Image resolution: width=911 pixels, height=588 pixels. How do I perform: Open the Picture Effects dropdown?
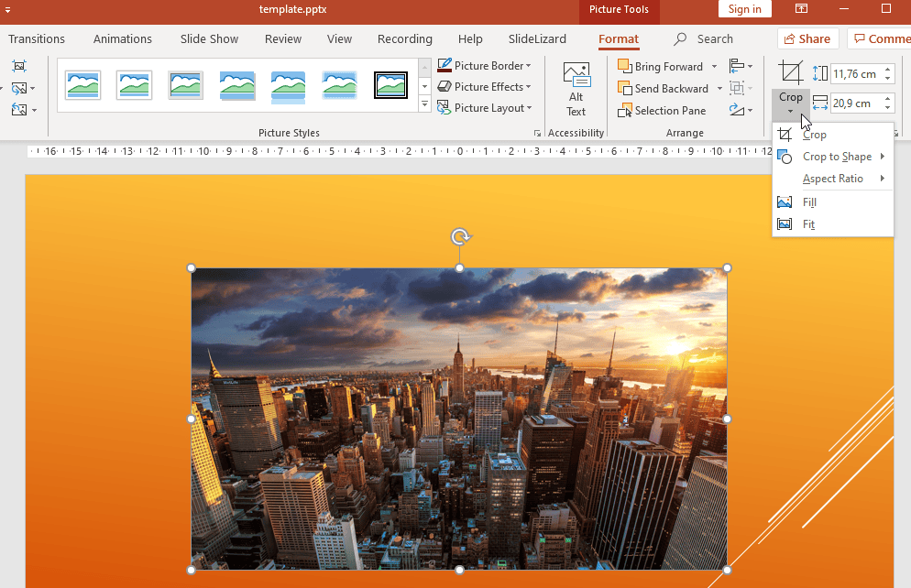click(x=484, y=86)
